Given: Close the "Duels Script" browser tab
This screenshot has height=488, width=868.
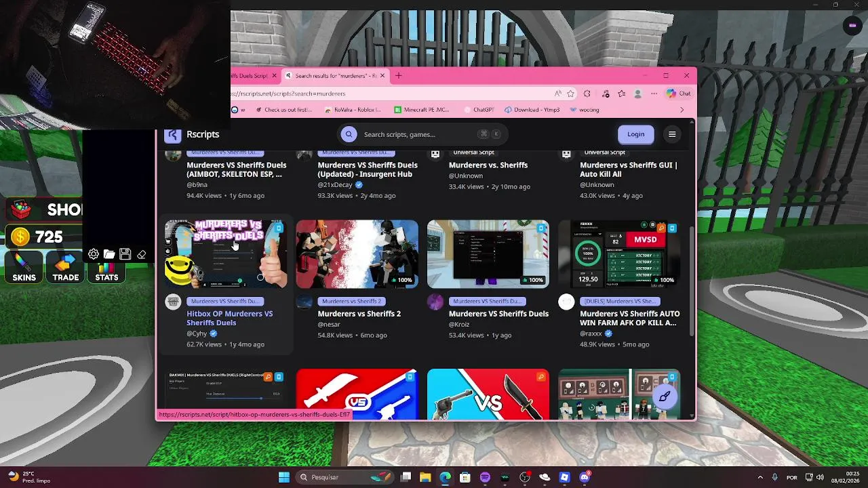Looking at the screenshot, I should tap(273, 75).
